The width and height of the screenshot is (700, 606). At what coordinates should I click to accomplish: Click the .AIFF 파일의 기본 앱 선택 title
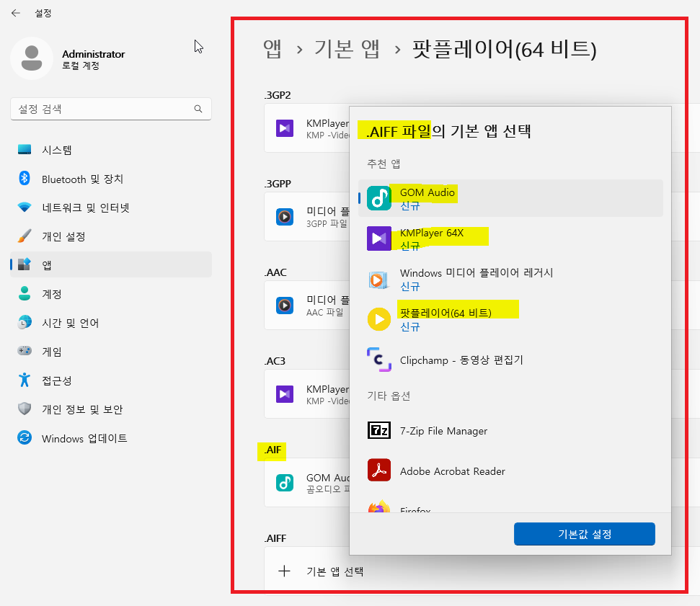pyautogui.click(x=448, y=131)
